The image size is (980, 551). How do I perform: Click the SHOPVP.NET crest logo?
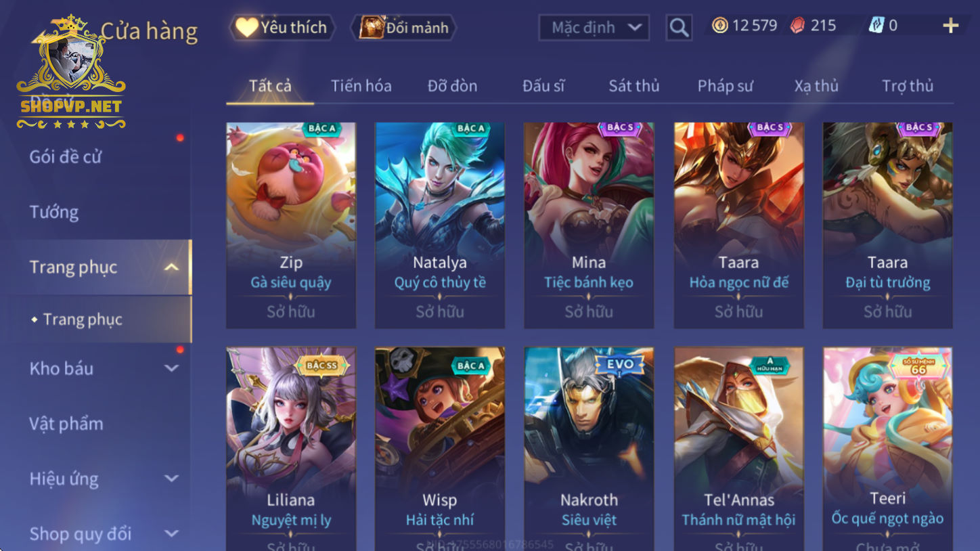point(71,73)
